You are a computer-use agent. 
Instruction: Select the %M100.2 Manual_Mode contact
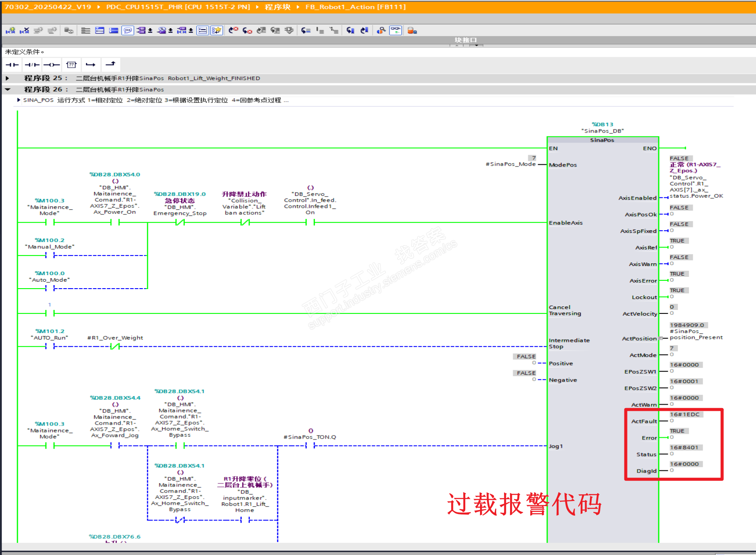pos(50,255)
